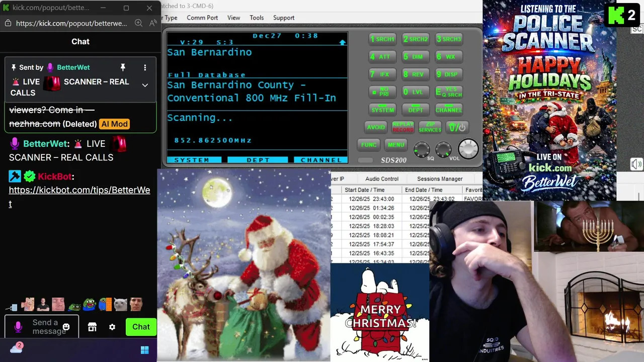Screen dimensions: 644x362
Task: Click the KickBot username in chat
Action: [55, 176]
